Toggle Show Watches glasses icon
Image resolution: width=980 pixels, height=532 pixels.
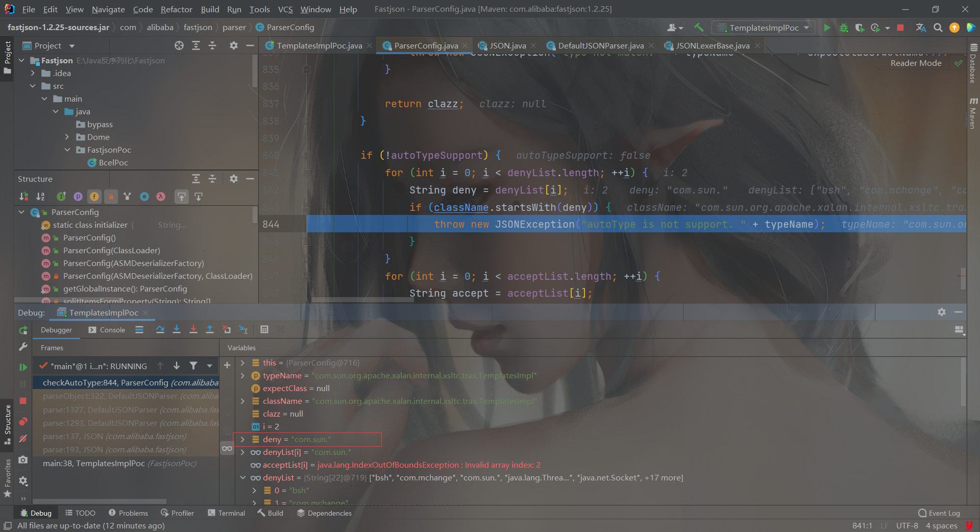(227, 448)
